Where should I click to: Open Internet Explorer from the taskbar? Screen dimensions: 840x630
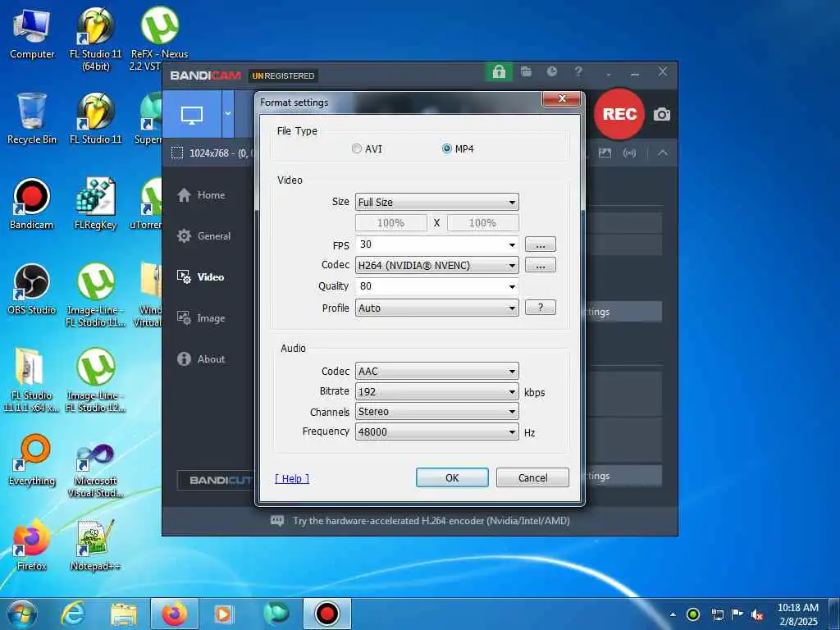pyautogui.click(x=73, y=614)
